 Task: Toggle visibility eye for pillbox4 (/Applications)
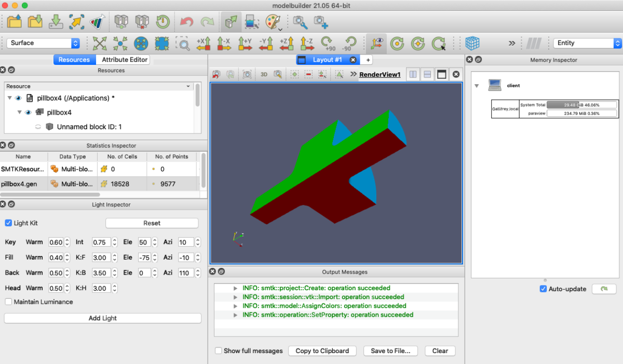click(x=18, y=98)
